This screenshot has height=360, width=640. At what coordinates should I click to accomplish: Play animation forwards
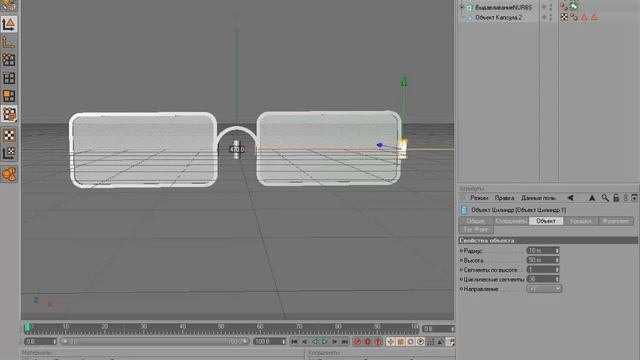(x=324, y=342)
